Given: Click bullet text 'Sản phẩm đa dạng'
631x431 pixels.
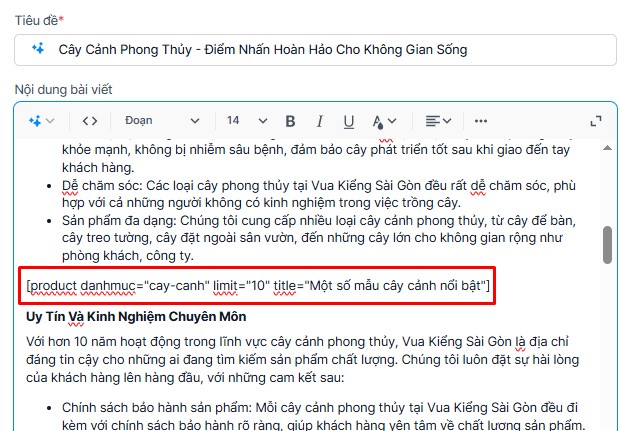Looking at the screenshot, I should (x=117, y=221).
